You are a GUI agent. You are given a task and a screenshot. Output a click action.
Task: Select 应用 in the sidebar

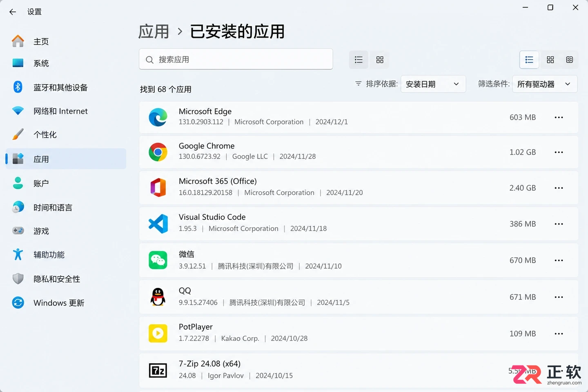[66, 159]
